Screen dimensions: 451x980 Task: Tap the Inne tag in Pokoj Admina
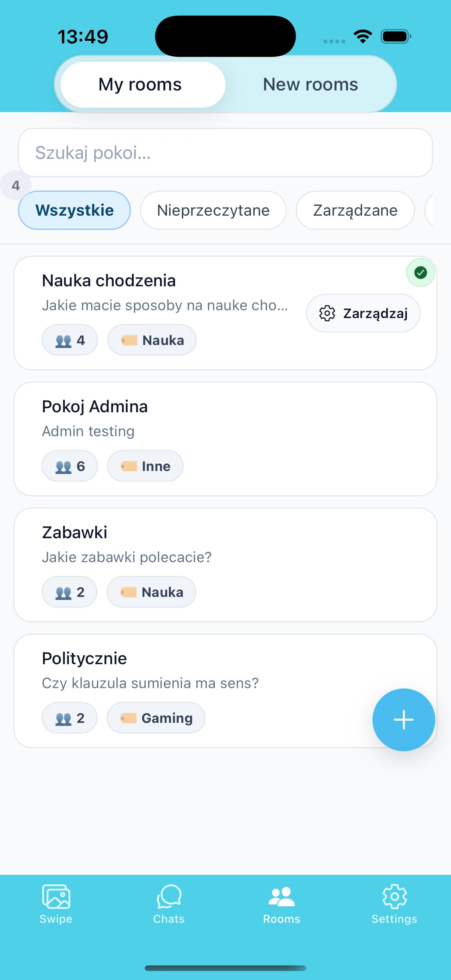coord(145,466)
